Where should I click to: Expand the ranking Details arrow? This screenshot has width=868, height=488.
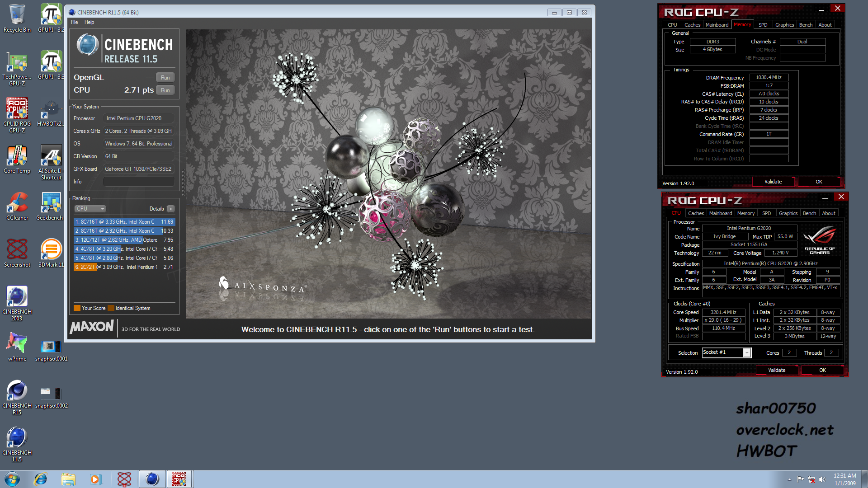pos(170,209)
